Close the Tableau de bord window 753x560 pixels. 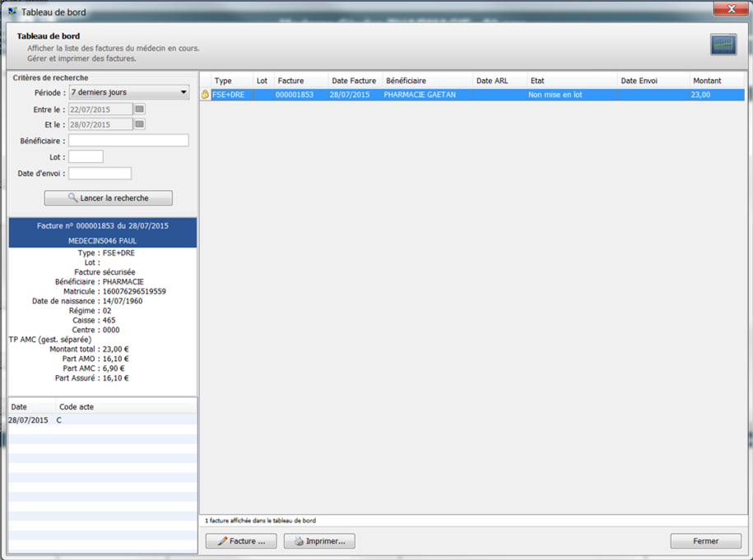coord(731,9)
